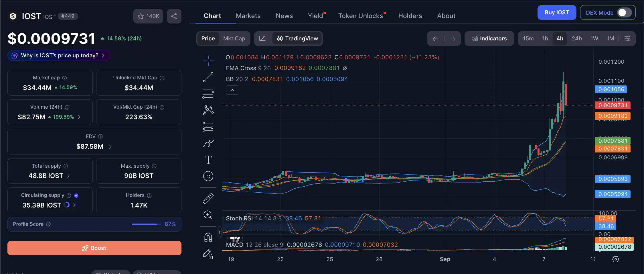This screenshot has height=274, width=644.
Task: Toggle DEX Mode switch
Action: 624,13
